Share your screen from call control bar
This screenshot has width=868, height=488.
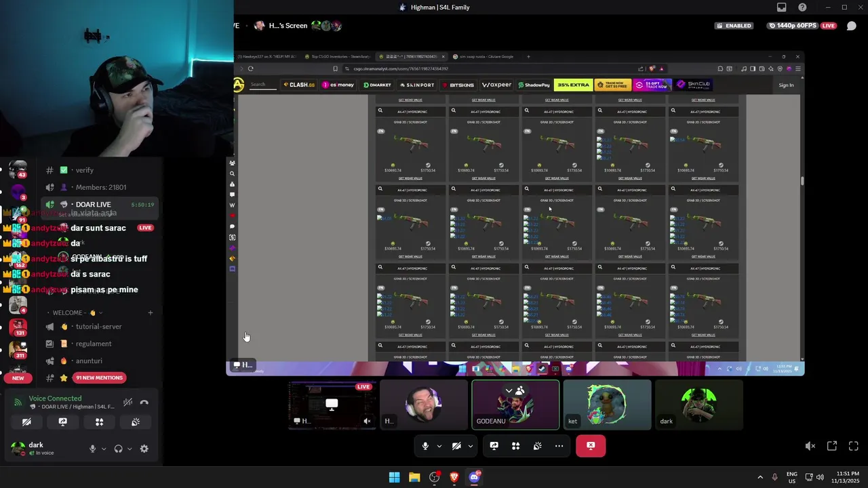494,446
